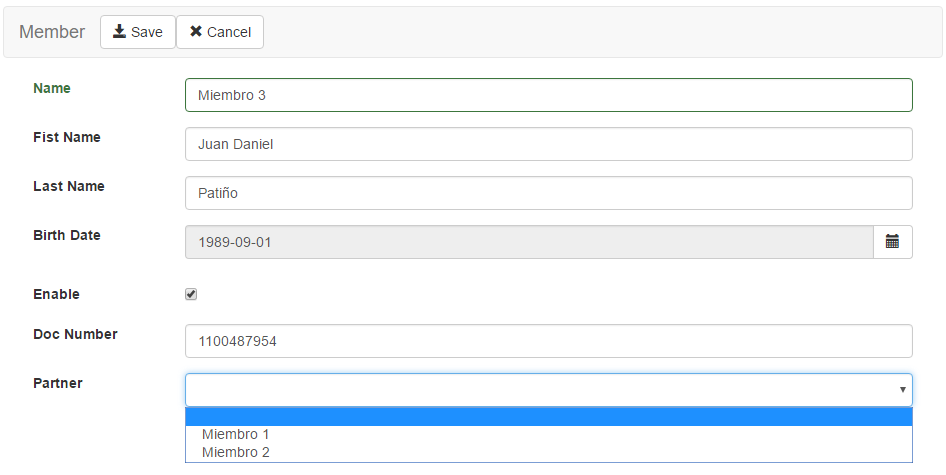The height and width of the screenshot is (475, 946).
Task: Choose the blank highlighted Partner option
Action: coord(548,417)
